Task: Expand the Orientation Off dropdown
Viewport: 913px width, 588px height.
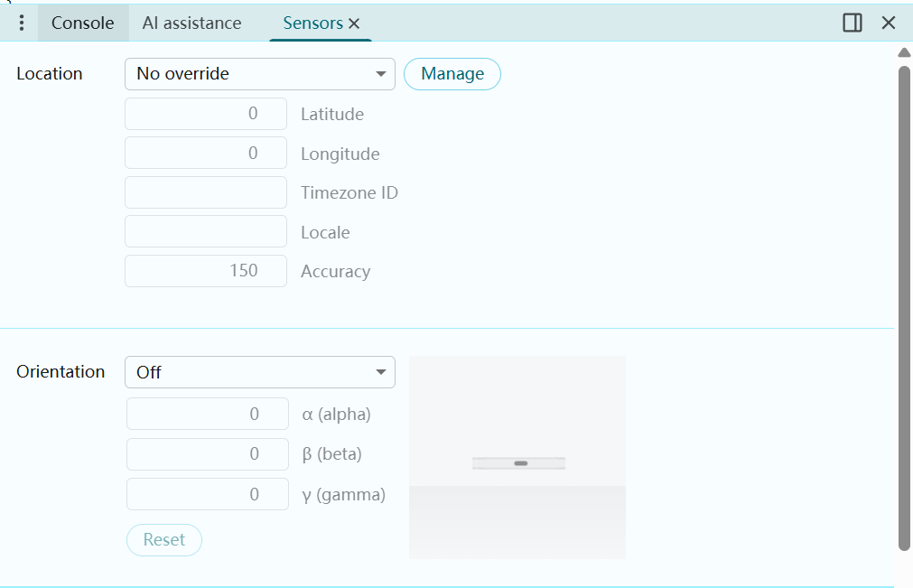Action: [x=260, y=372]
